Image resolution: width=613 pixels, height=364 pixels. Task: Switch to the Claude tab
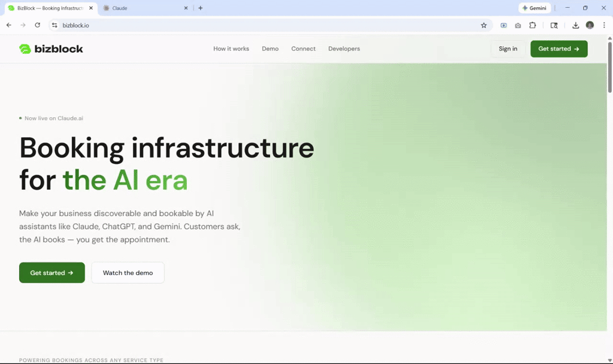[145, 8]
